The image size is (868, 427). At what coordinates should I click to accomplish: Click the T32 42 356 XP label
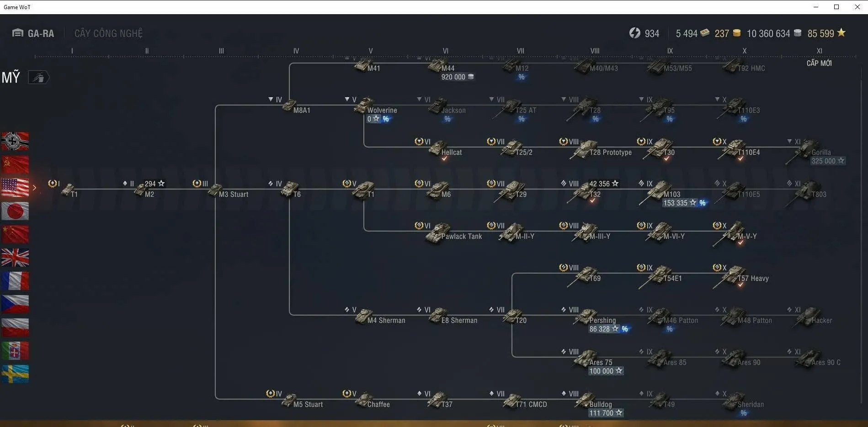tap(604, 184)
